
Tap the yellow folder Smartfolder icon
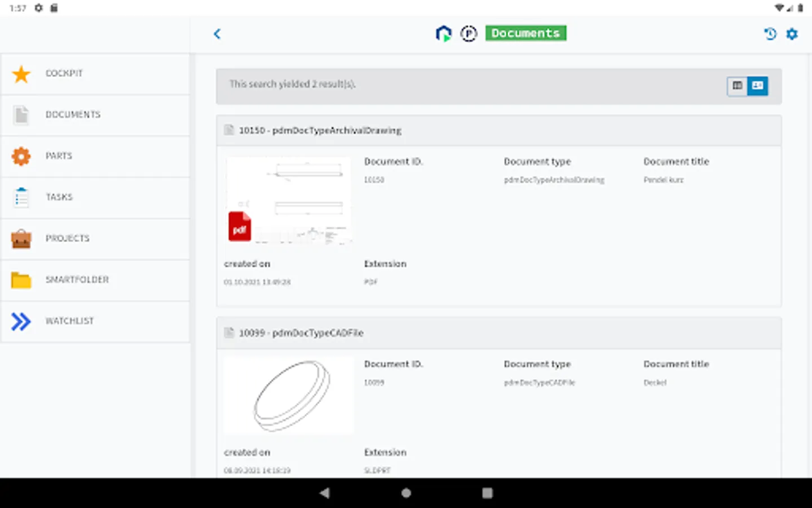21,280
